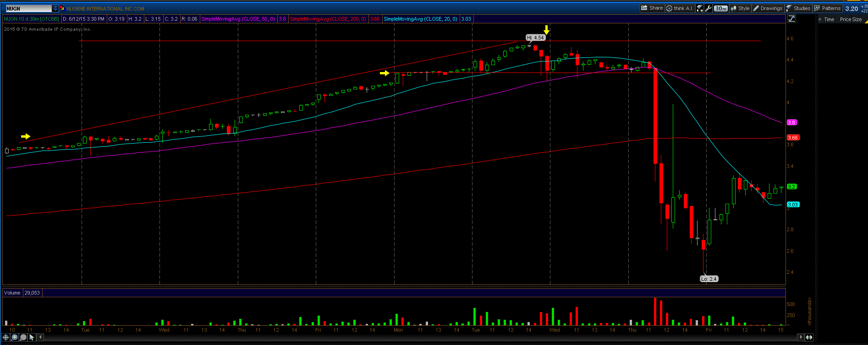
Task: Click the Volume label in lower panel
Action: tap(12, 293)
